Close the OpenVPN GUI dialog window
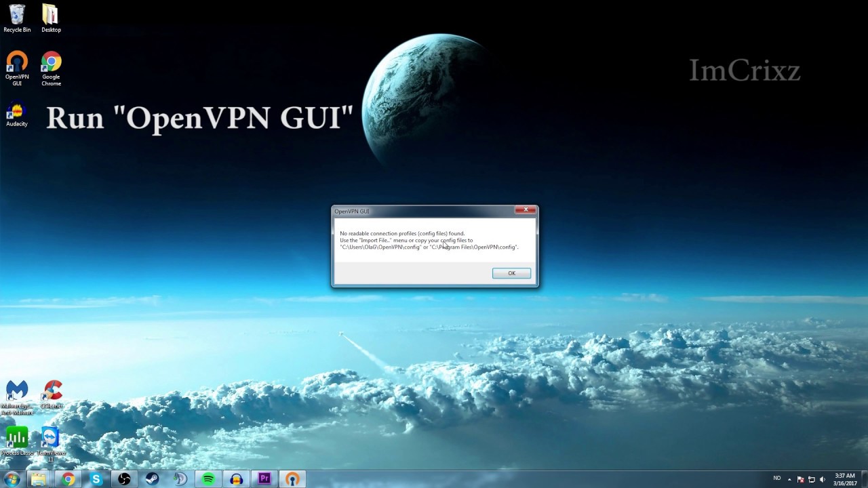The width and height of the screenshot is (868, 488). click(x=526, y=210)
